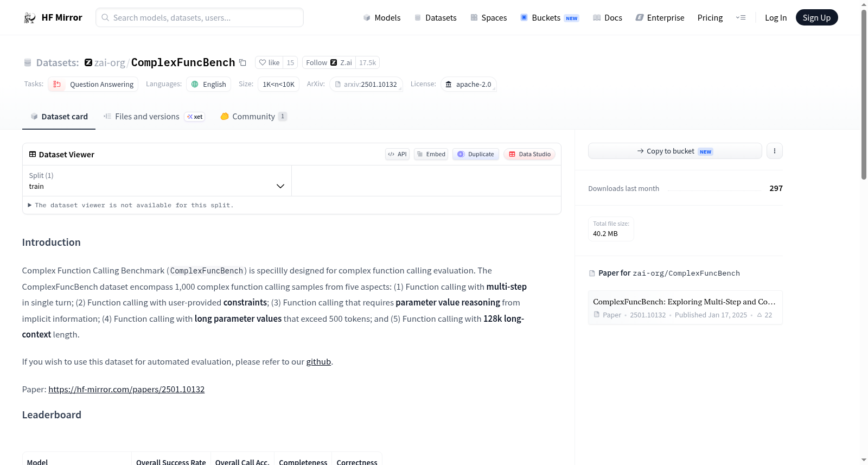The width and height of the screenshot is (868, 465).
Task: Click the 1K<n<10K size tag
Action: (x=278, y=84)
